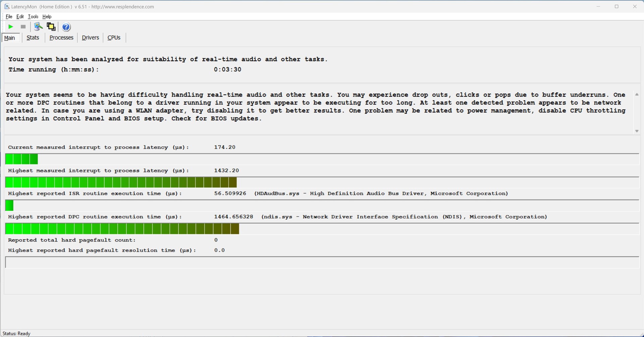Start monitoring with the green play button

[11, 27]
